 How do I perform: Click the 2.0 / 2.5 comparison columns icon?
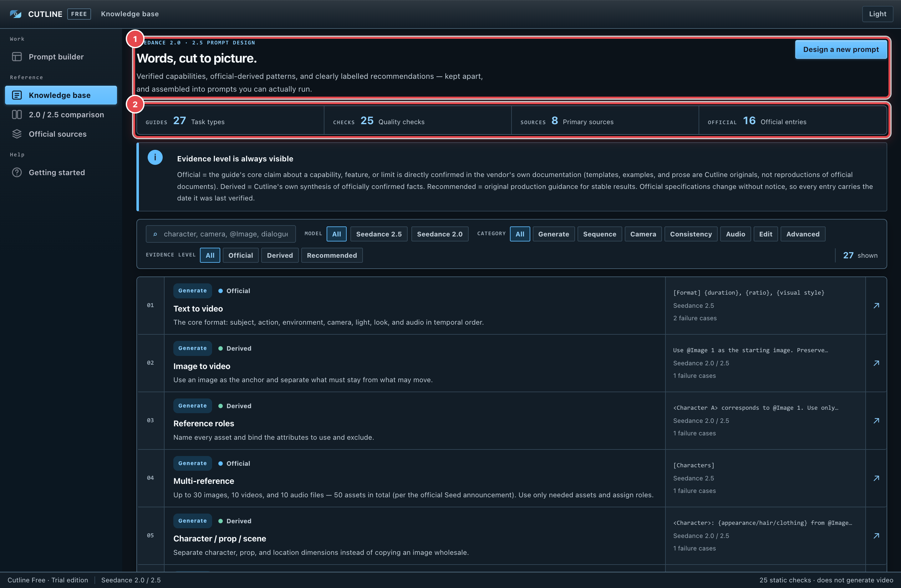click(x=17, y=115)
